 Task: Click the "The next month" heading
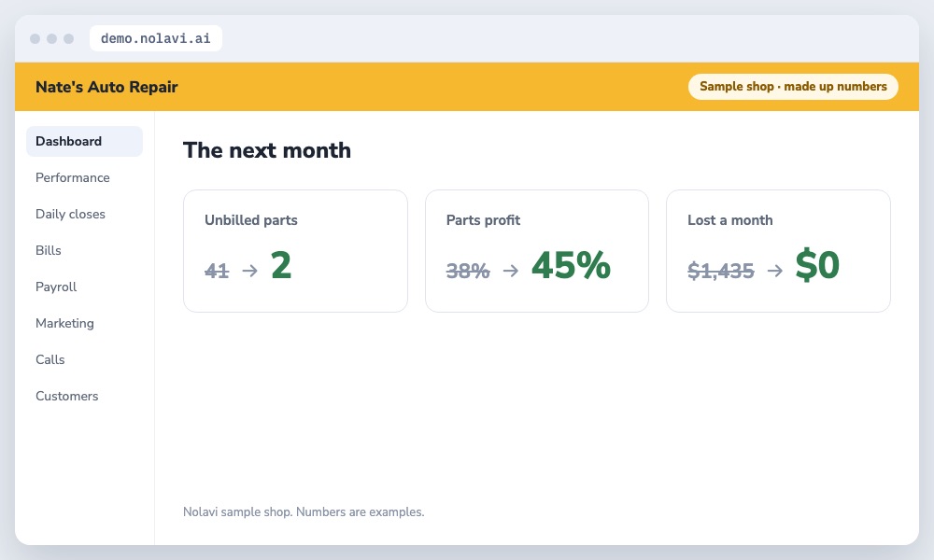tap(267, 150)
